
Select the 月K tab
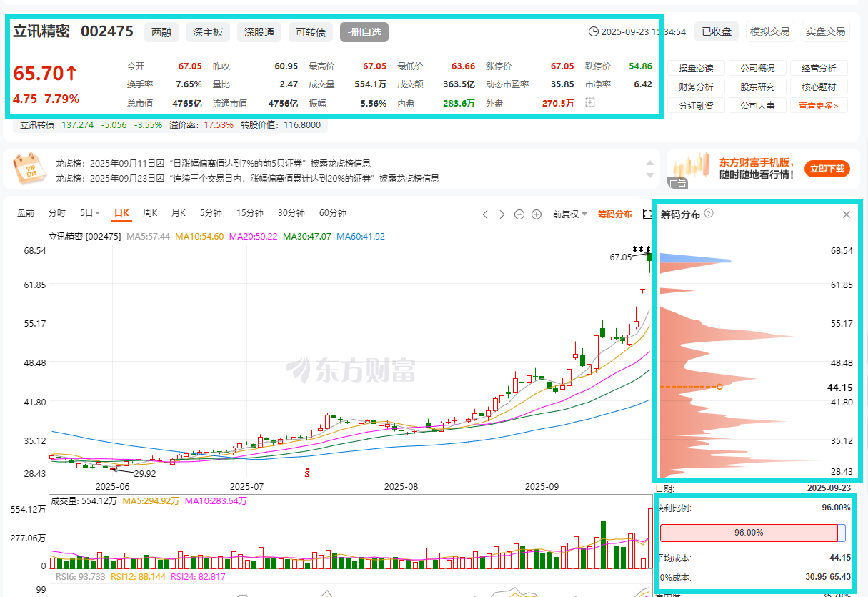click(178, 213)
